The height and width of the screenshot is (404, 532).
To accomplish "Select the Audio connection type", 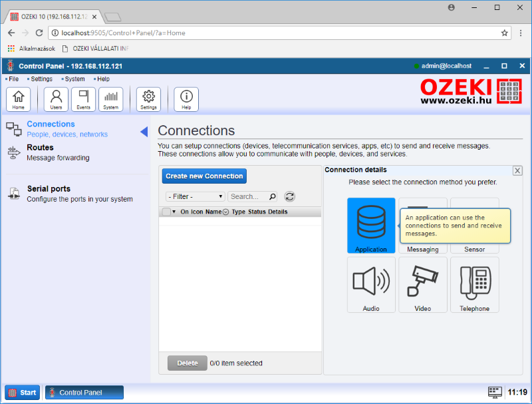I will click(371, 284).
